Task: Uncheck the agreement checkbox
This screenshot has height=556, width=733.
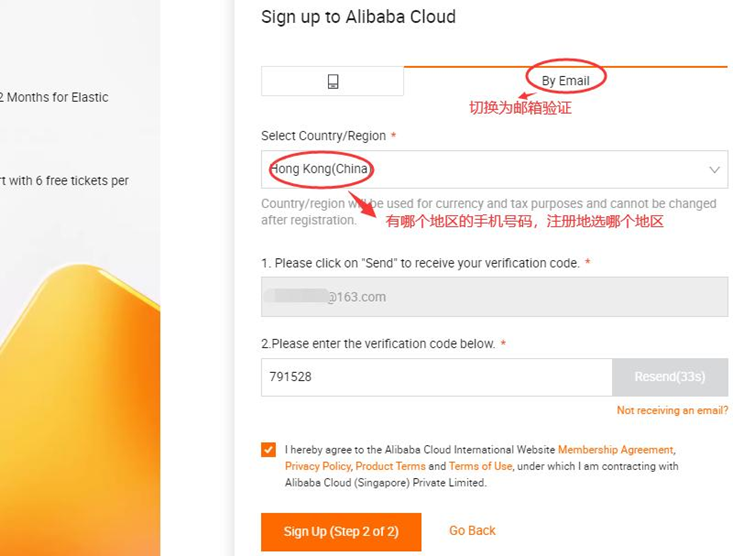Action: point(268,450)
